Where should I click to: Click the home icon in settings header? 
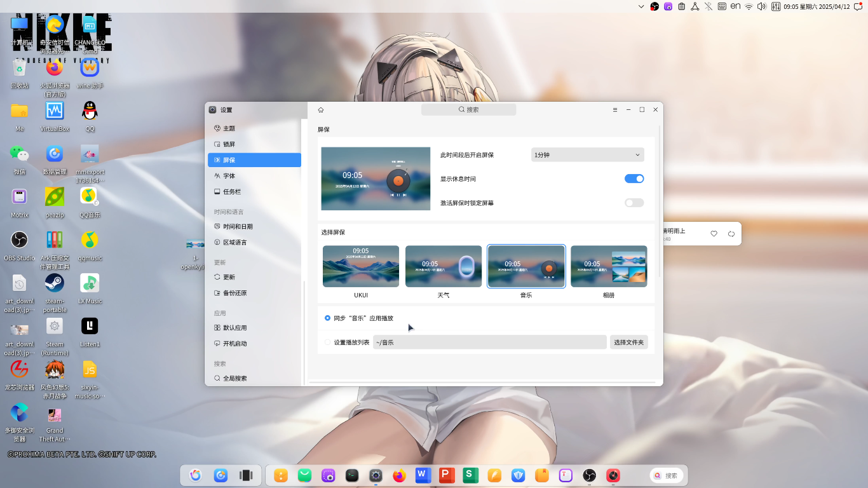[x=321, y=110]
